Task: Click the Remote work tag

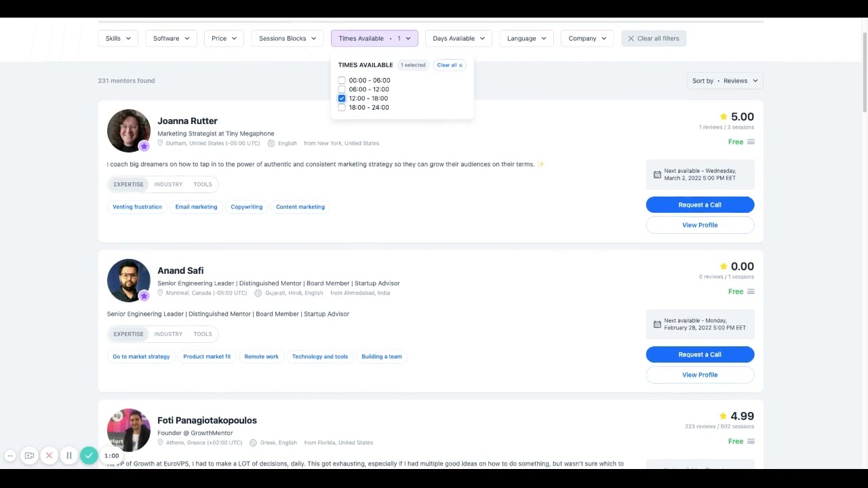Action: [261, 357]
